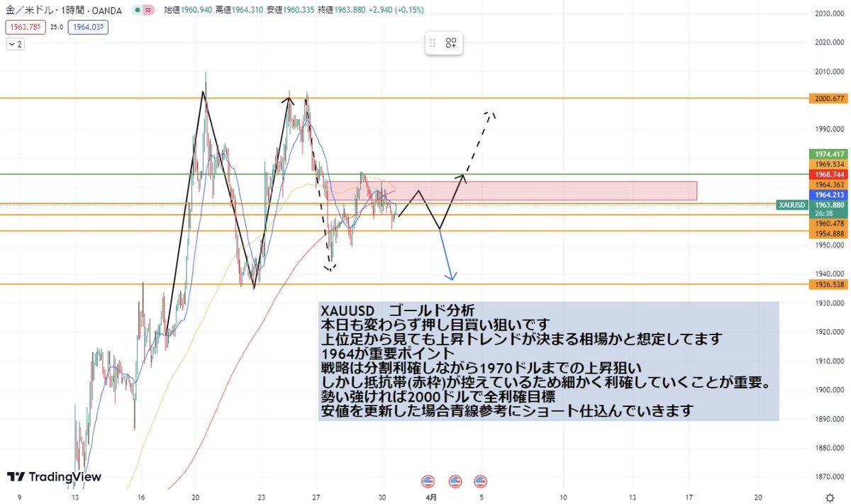Click the pink approximate-sign data badge

148,11
